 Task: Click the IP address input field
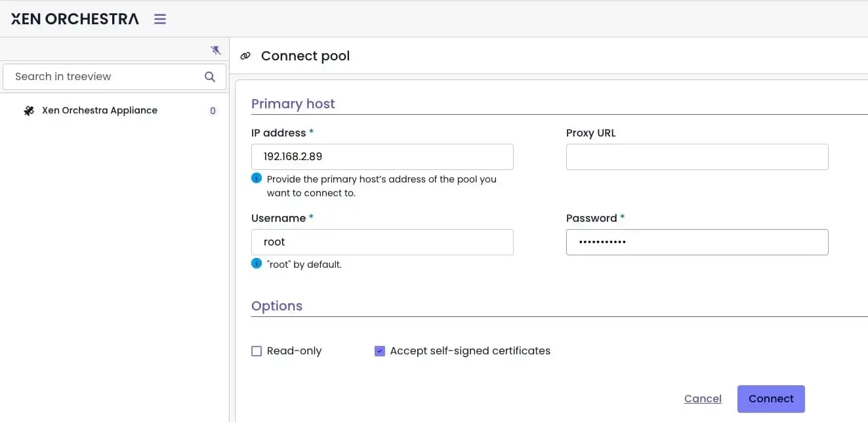[382, 157]
